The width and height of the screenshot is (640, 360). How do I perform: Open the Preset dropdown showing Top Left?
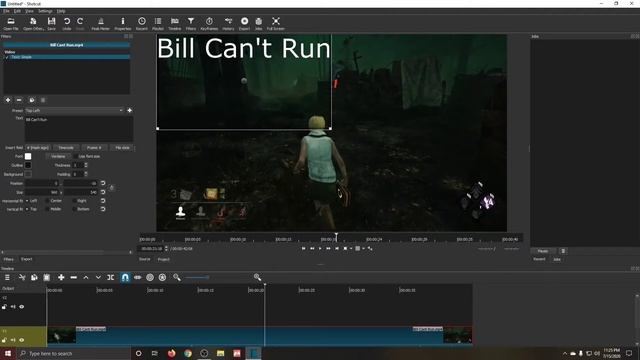point(74,110)
